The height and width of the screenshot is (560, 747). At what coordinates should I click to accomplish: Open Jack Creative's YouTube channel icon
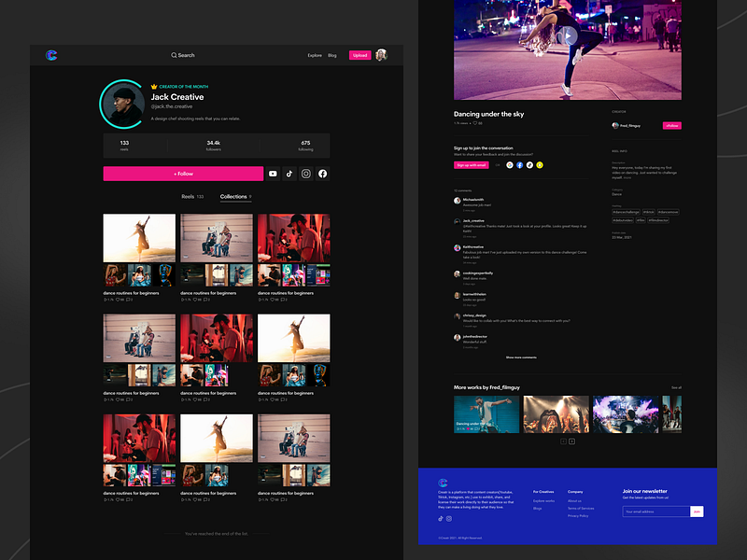[x=273, y=174]
